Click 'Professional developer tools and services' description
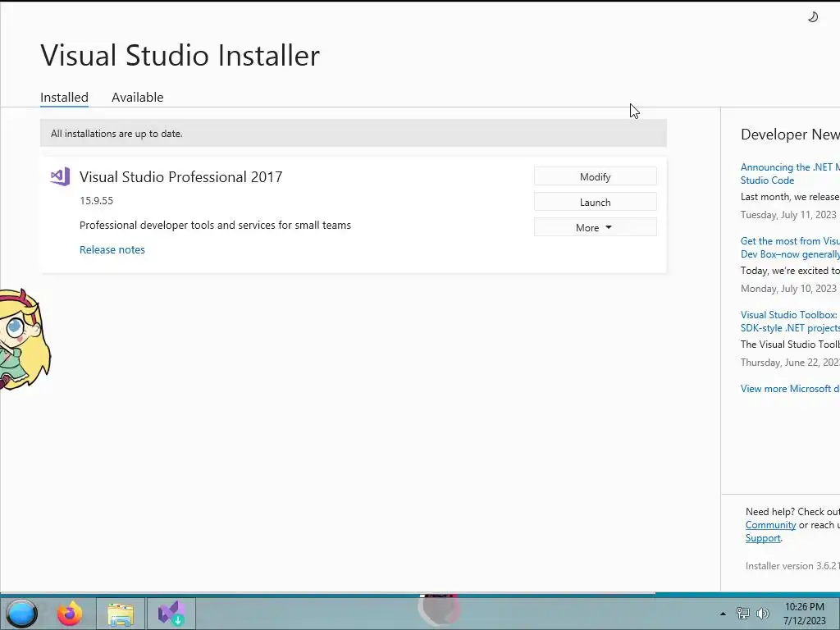Viewport: 840px width, 630px height. pos(216,225)
